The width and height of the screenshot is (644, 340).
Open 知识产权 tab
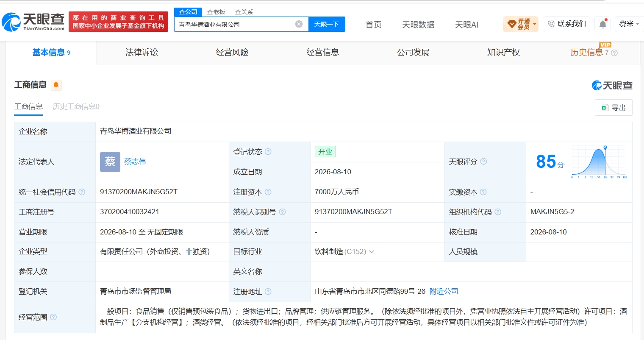pos(504,53)
